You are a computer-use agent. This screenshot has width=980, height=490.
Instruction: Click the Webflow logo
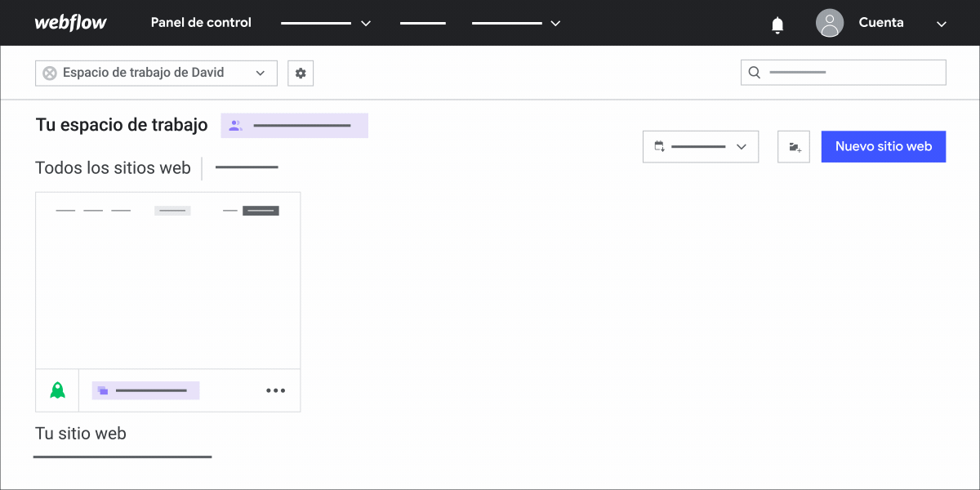tap(71, 22)
